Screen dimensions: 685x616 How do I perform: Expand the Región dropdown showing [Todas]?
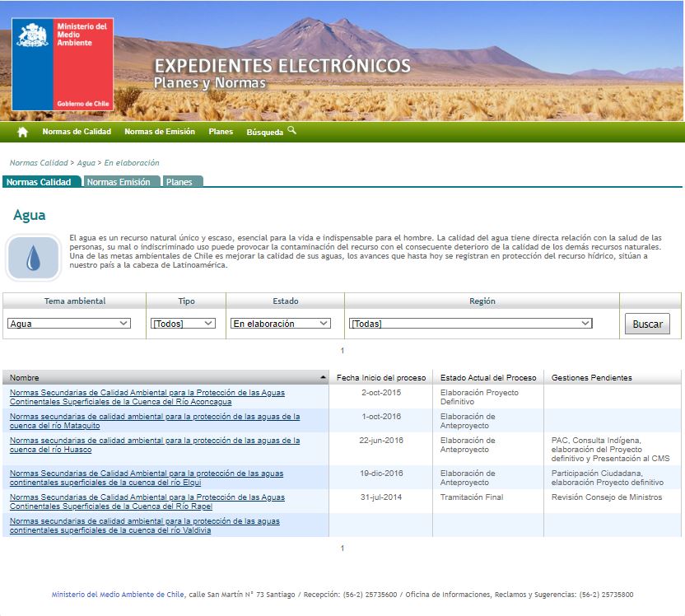[470, 324]
